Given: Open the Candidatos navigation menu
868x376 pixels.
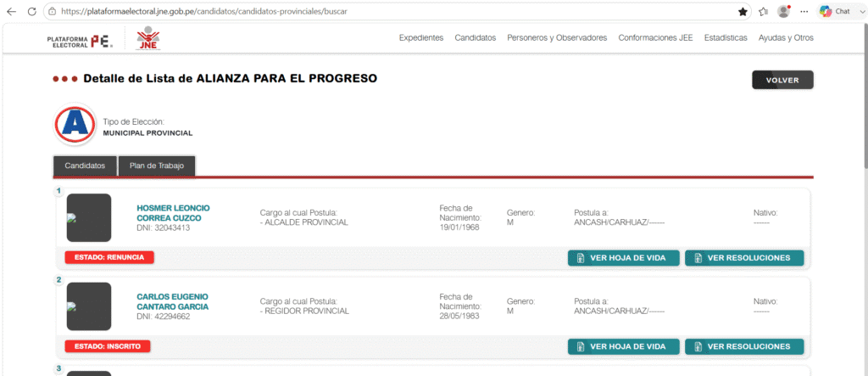Looking at the screenshot, I should click(x=475, y=37).
